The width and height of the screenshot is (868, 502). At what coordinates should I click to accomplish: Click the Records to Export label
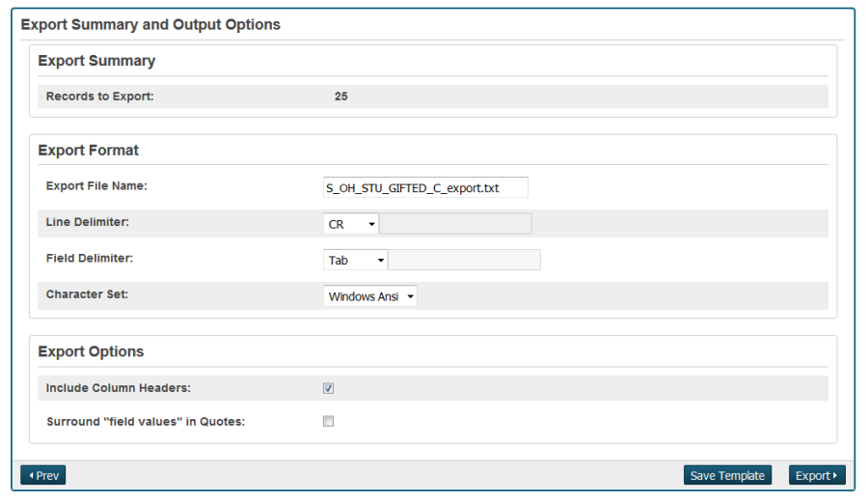(x=99, y=97)
